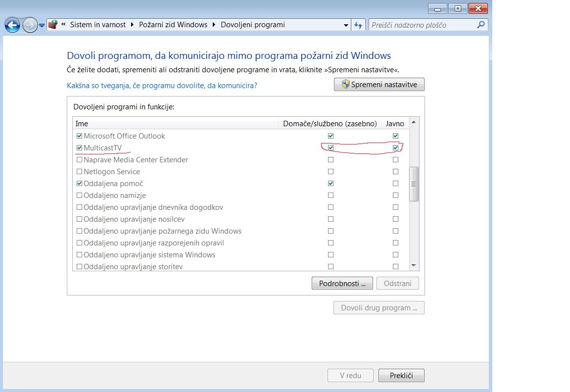The image size is (570, 392).
Task: Toggle MulticastTV public network checkbox
Action: click(x=395, y=148)
